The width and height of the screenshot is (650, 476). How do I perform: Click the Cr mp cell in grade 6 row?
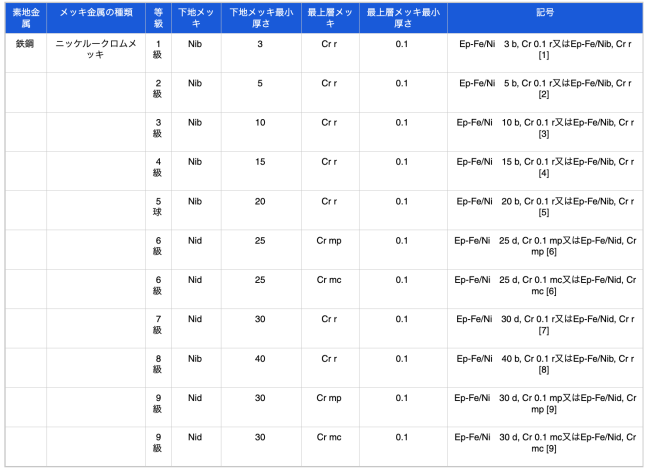tap(330, 240)
